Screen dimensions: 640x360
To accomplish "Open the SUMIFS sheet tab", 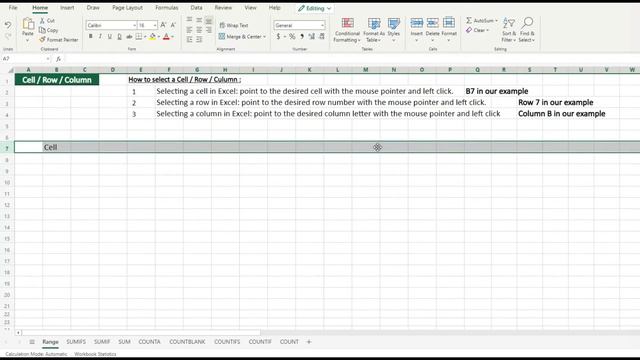I will [76, 342].
